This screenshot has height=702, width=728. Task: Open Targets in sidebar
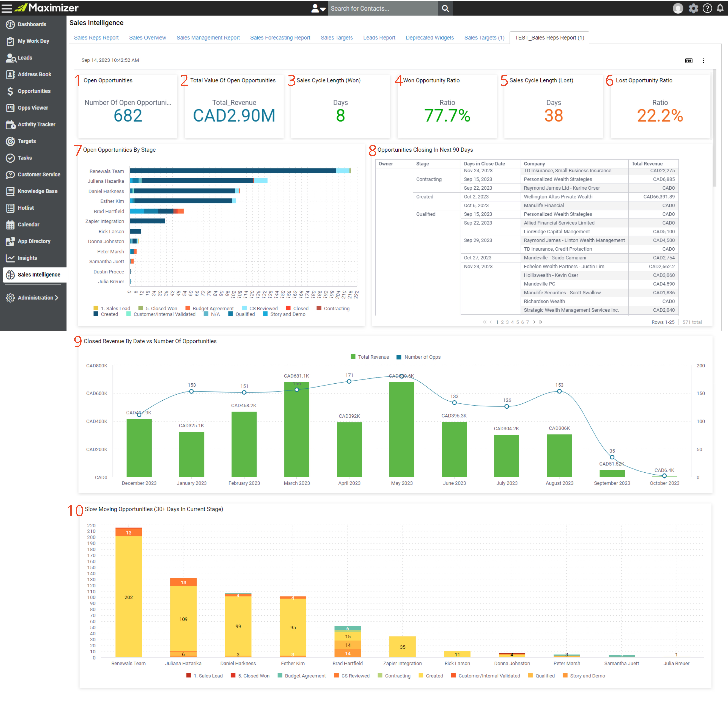(x=27, y=141)
